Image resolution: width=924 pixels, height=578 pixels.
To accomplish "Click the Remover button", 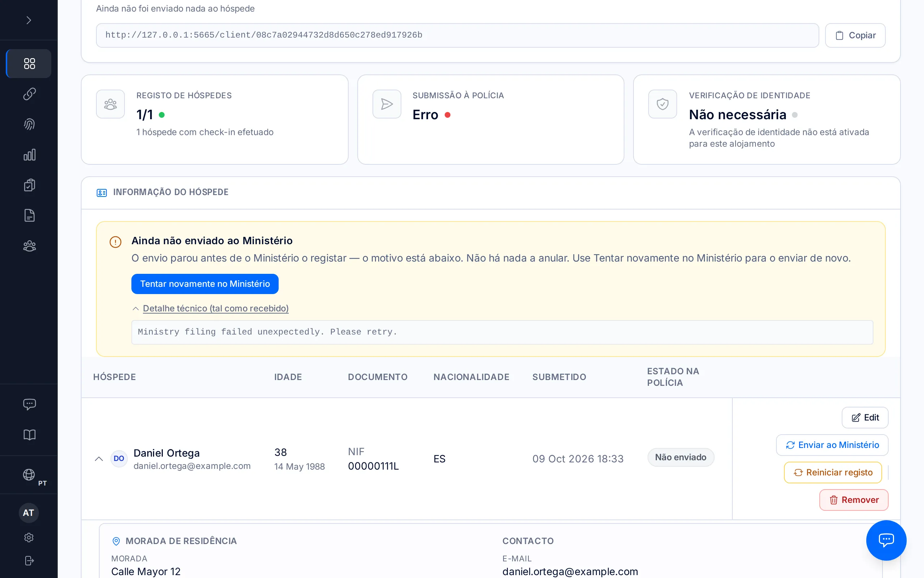I will coord(854,500).
